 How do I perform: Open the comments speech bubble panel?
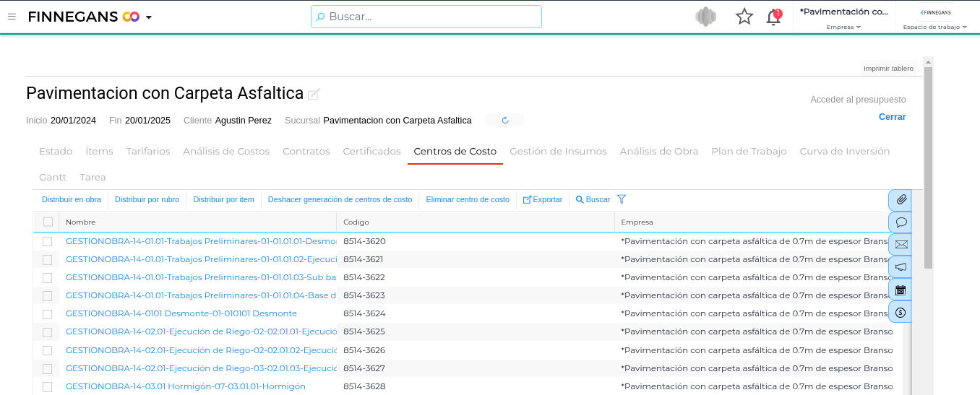coord(901,222)
